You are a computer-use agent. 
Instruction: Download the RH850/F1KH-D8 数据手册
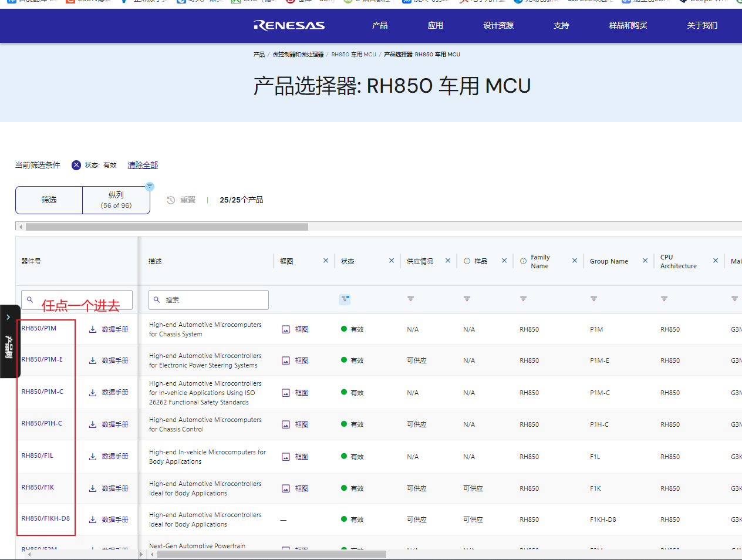coord(109,519)
